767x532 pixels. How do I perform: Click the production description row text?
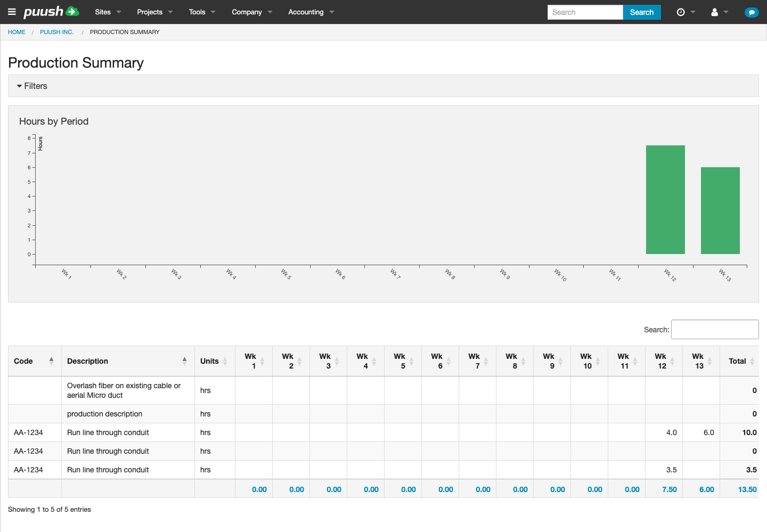coord(104,414)
